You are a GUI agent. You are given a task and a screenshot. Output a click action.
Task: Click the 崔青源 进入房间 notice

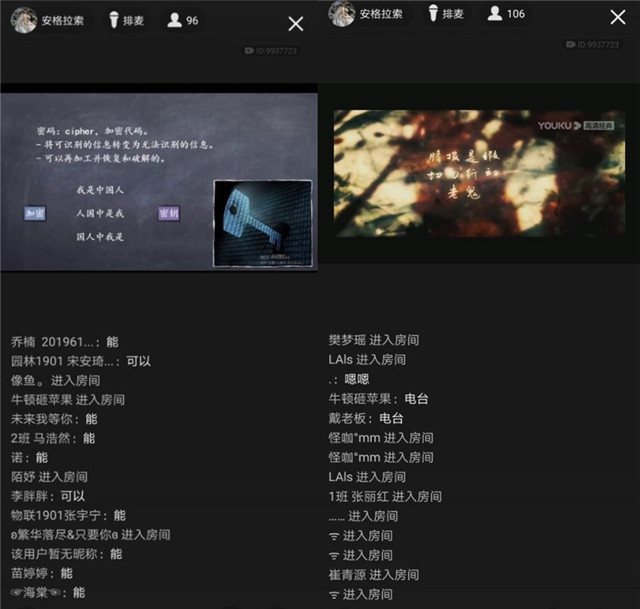374,575
